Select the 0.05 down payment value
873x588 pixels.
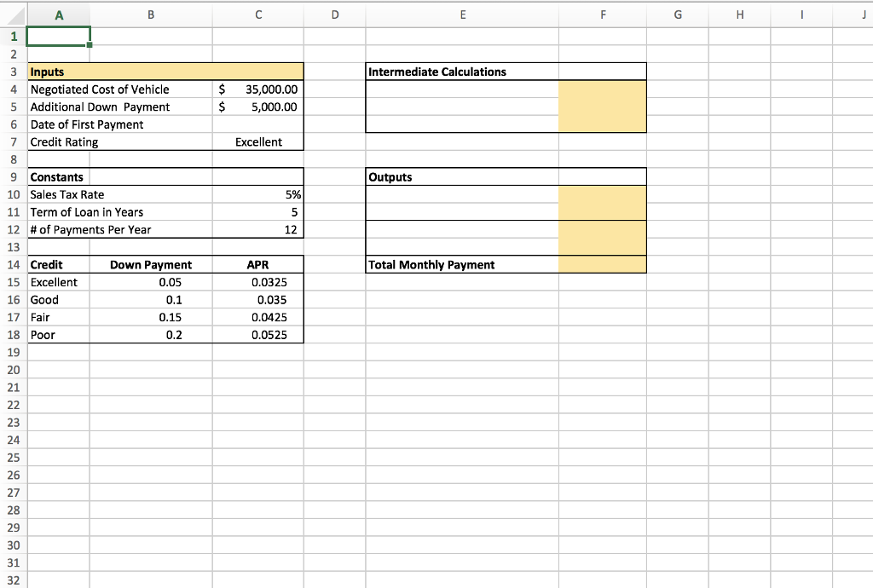tap(151, 282)
